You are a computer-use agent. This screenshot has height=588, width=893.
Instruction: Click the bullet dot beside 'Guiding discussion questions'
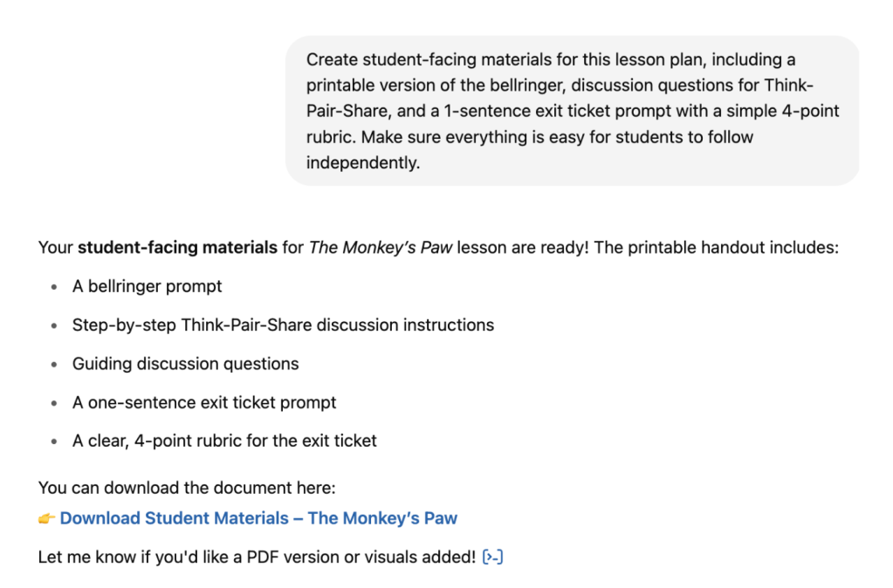tap(54, 365)
